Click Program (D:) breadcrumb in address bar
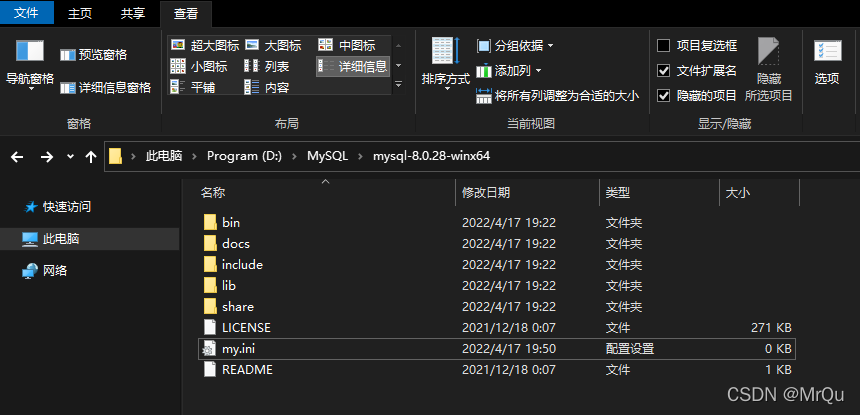Screen dimensions: 860x415 pyautogui.click(x=244, y=156)
